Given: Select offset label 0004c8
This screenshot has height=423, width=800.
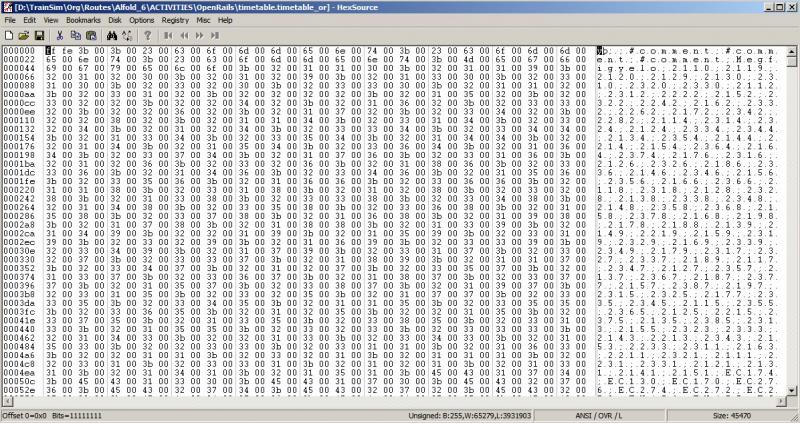Looking at the screenshot, I should 19,363.
